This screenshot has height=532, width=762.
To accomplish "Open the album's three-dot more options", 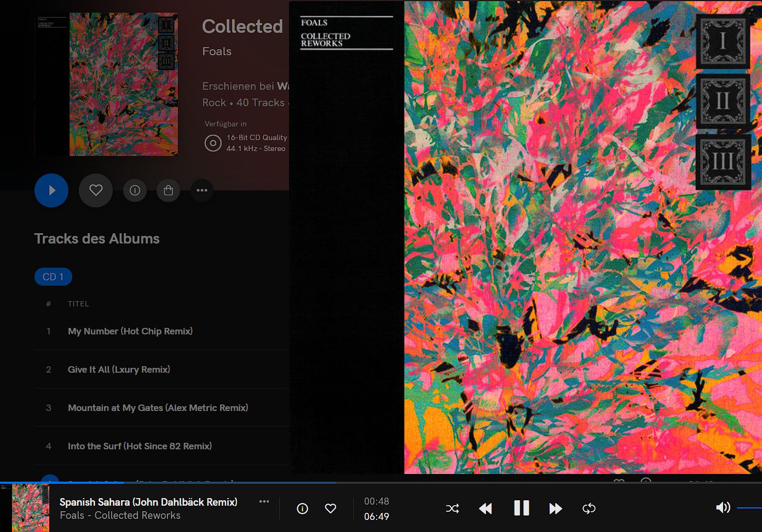I will (x=202, y=190).
